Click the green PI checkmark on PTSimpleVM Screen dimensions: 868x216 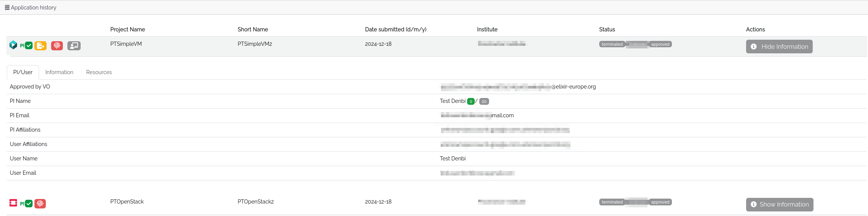[29, 46]
